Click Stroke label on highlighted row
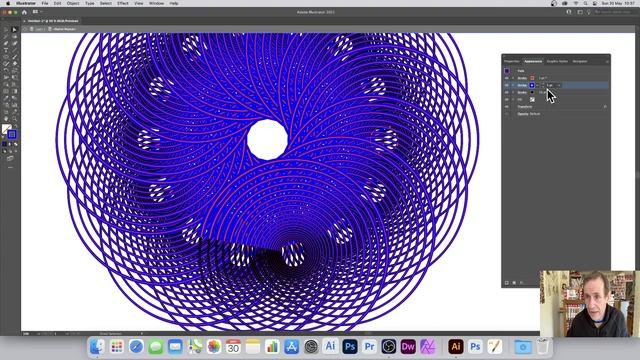This screenshot has width=640, height=360. point(522,85)
